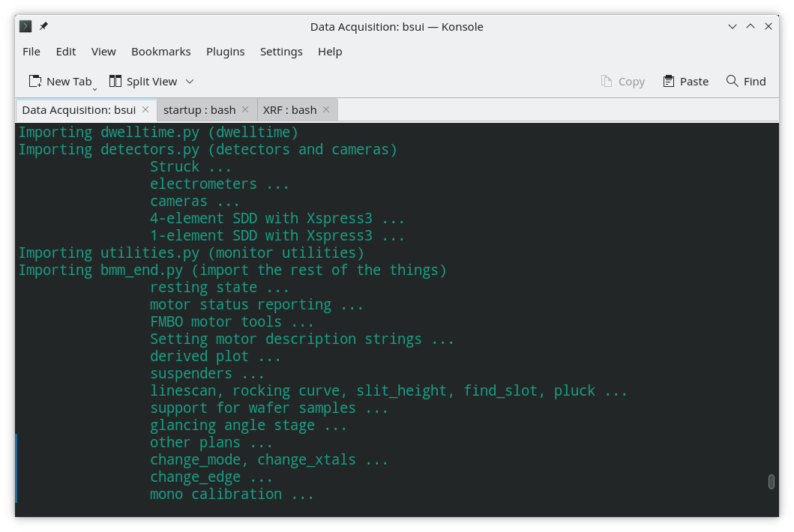Click the '4-element SDD with Xspress3' line
The image size is (794, 532).
coord(277,219)
